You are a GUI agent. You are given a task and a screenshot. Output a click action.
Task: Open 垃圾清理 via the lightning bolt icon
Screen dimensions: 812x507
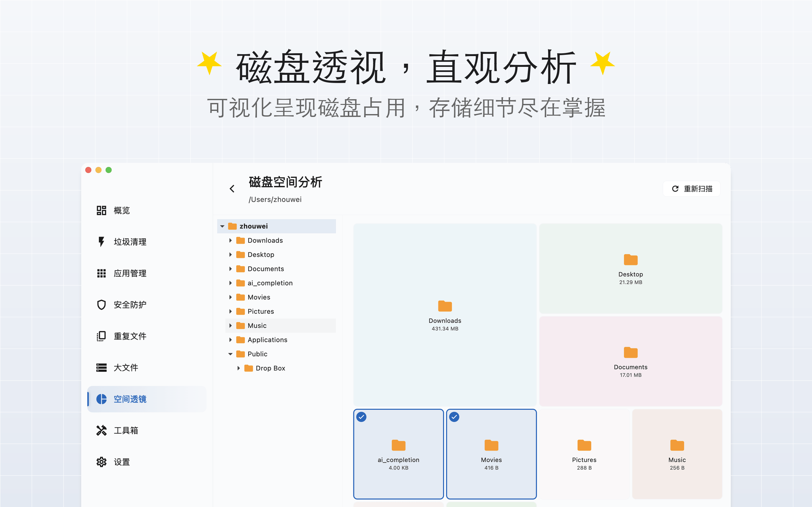click(101, 242)
